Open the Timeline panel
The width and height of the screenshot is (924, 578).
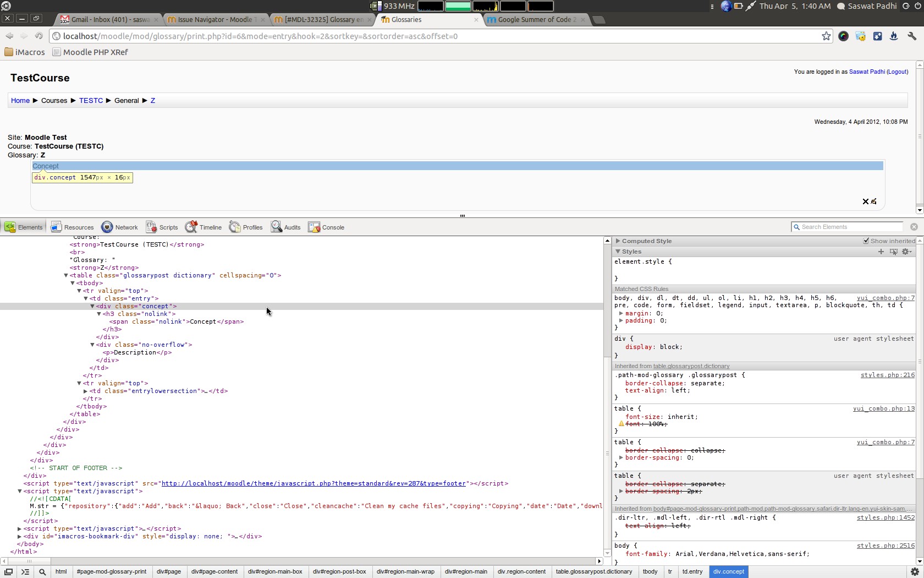pyautogui.click(x=204, y=227)
